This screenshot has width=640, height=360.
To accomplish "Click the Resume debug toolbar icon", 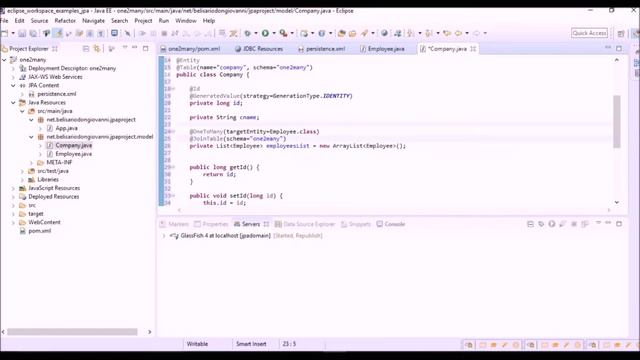I will pyautogui.click(x=142, y=33).
